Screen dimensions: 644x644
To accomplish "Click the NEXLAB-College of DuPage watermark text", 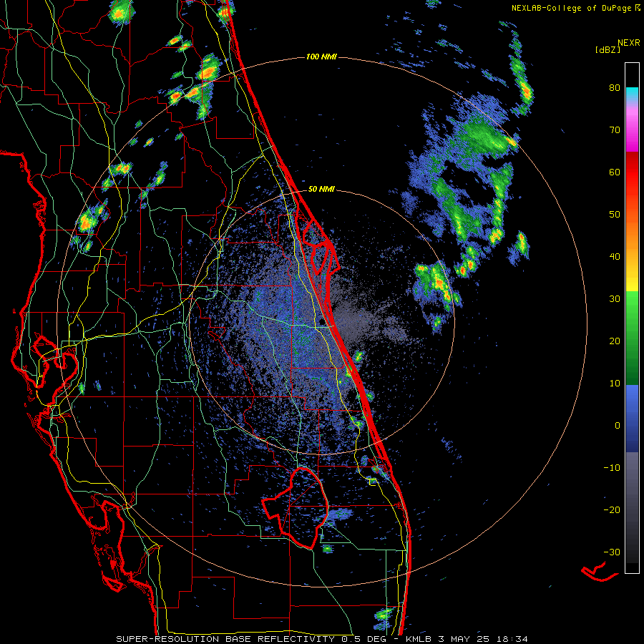I will (572, 8).
